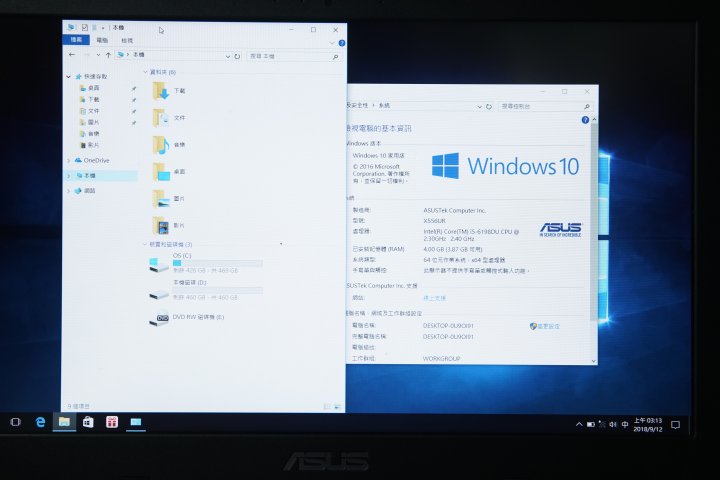Select 下載 in the navigation pane
Viewport: 720px width, 480px height.
(94, 99)
